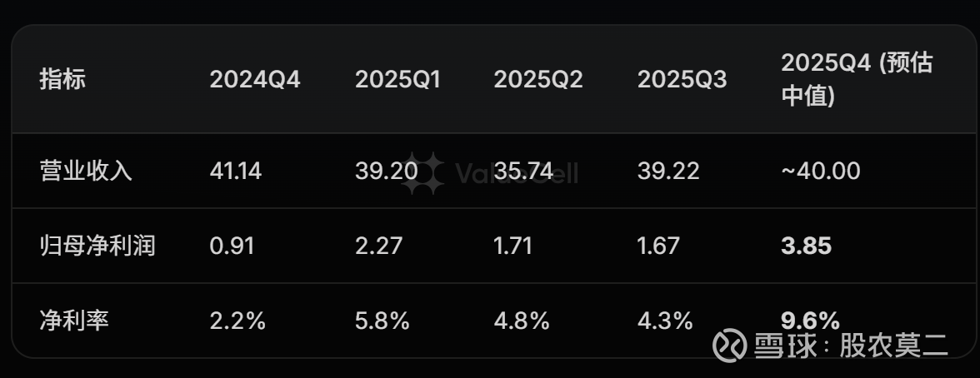
Task: Select the 归母净利润 row label
Action: (97, 246)
